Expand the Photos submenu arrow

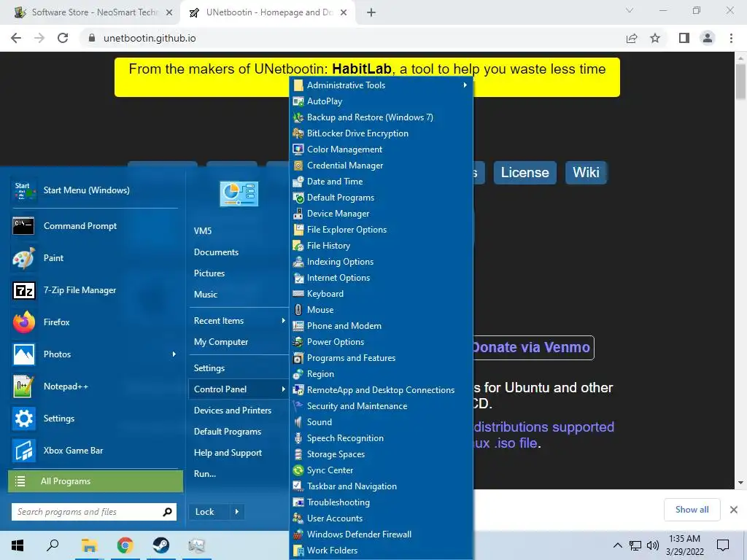click(174, 354)
